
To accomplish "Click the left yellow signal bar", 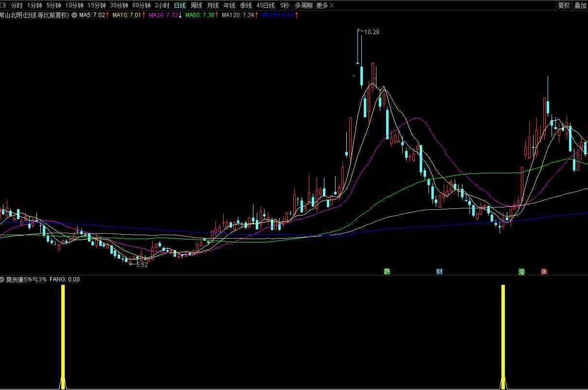I will point(63,337).
